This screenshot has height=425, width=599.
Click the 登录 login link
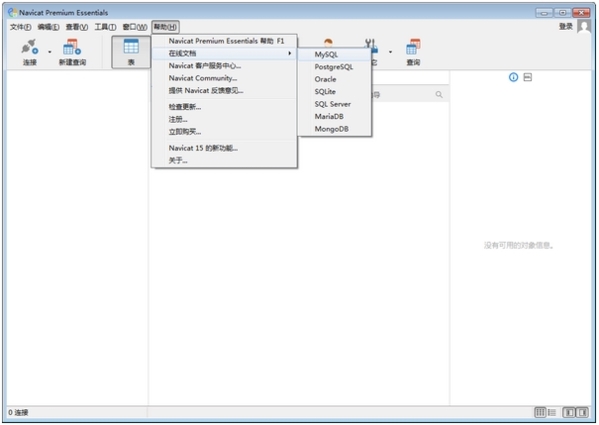pyautogui.click(x=566, y=26)
